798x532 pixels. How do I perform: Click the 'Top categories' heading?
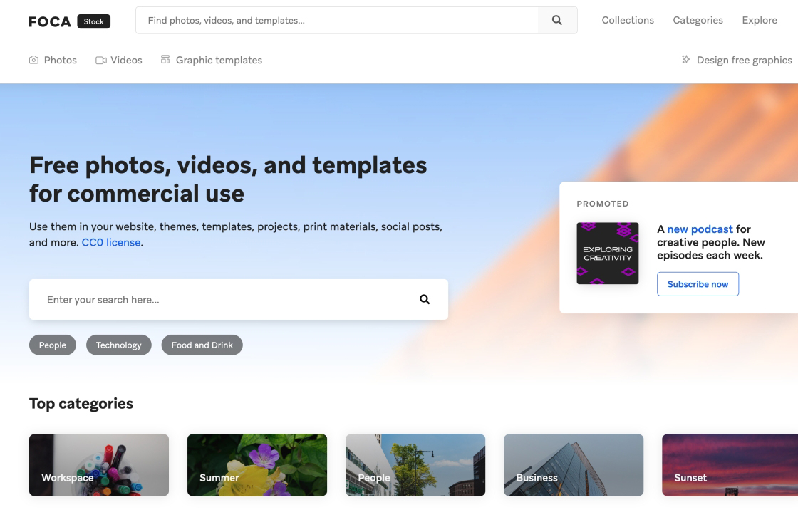point(81,404)
